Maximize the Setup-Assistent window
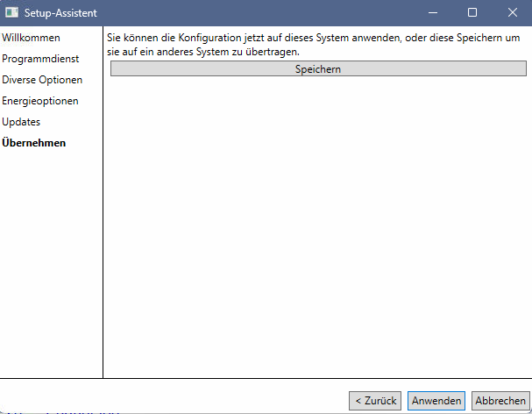Screen dimensions: 532x414 472,13
